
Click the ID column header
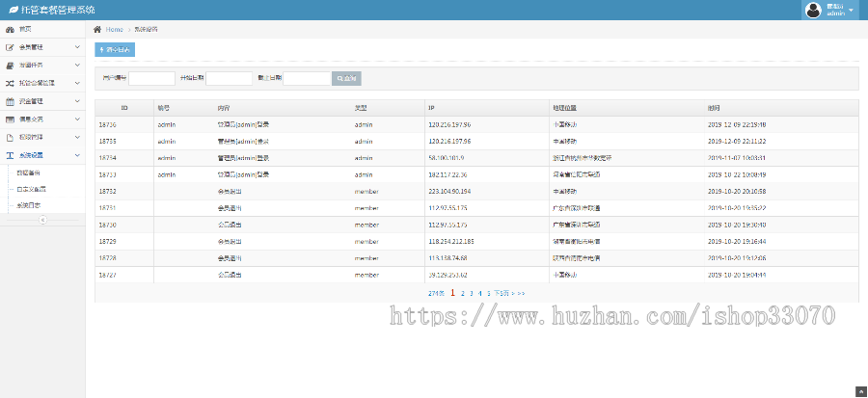point(124,108)
